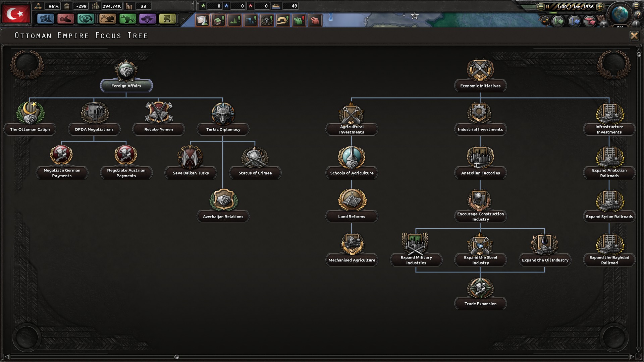Select the Retake Yemen focus
The height and width of the screenshot is (362, 644).
[x=158, y=129]
